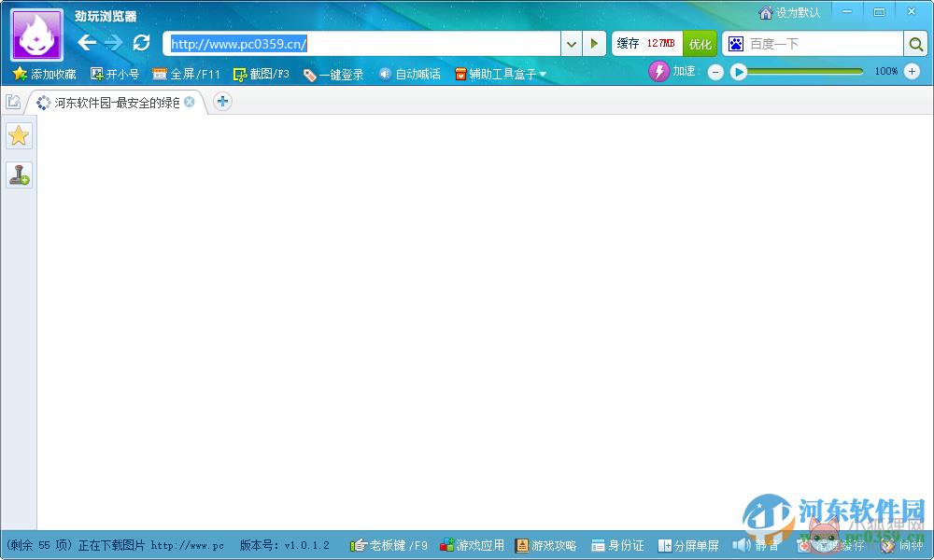Click the green go arrow beside address

click(x=594, y=44)
